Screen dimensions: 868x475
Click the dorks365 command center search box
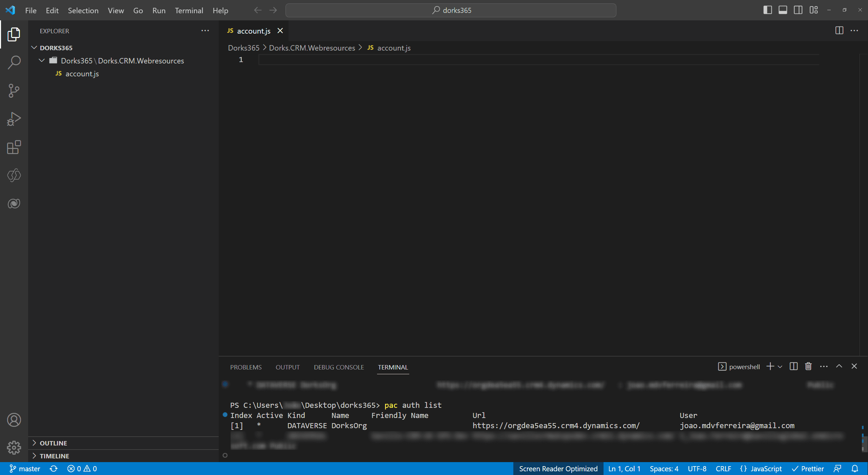pos(451,10)
